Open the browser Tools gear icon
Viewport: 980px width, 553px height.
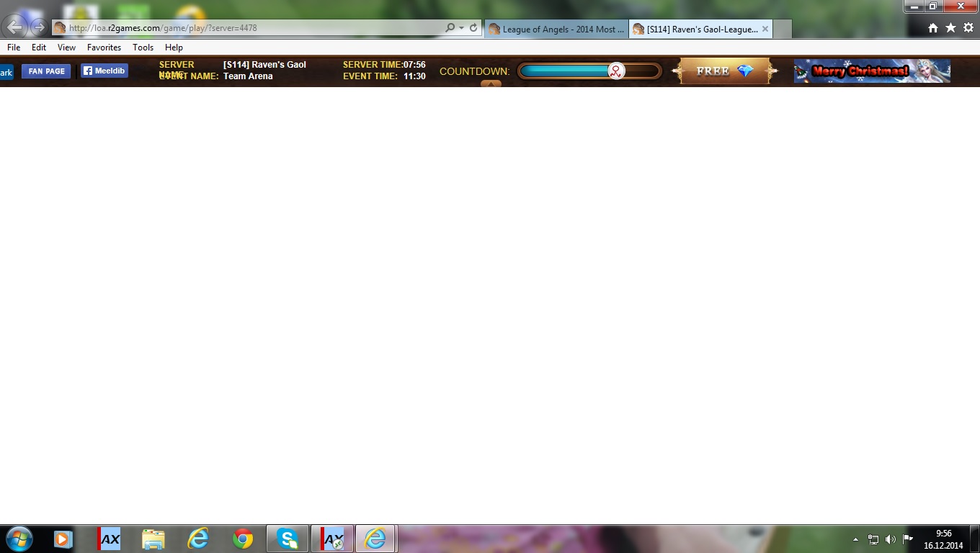968,28
